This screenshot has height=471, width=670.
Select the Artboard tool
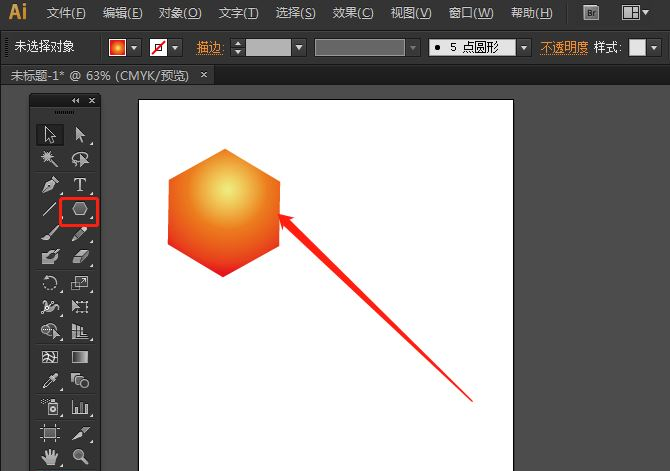[x=50, y=433]
